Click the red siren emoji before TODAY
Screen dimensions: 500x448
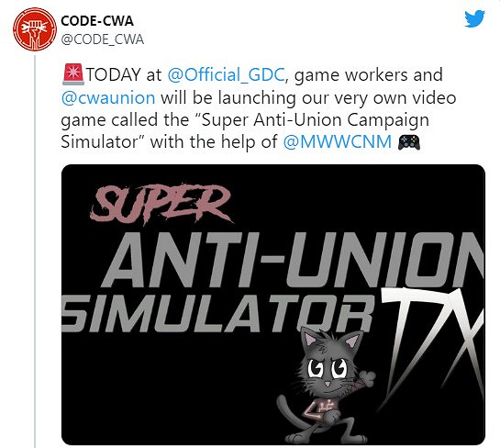click(x=73, y=74)
